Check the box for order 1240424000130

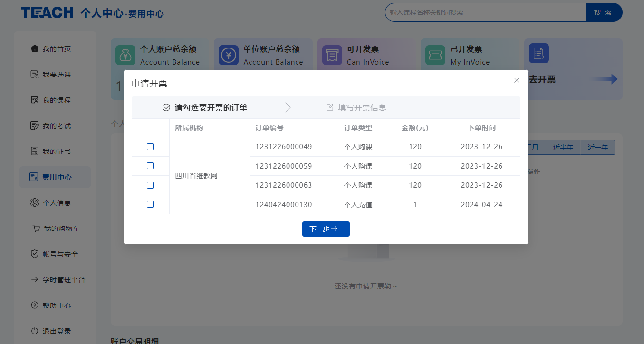(150, 204)
